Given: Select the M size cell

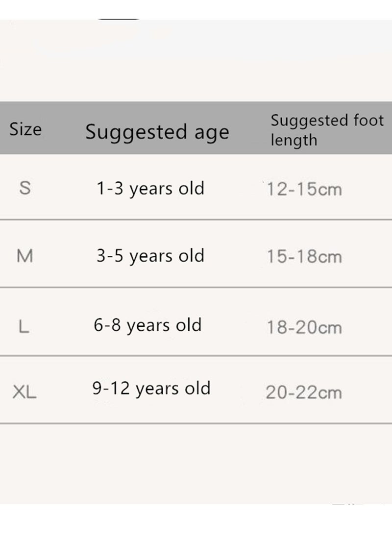Looking at the screenshot, I should click(24, 256).
